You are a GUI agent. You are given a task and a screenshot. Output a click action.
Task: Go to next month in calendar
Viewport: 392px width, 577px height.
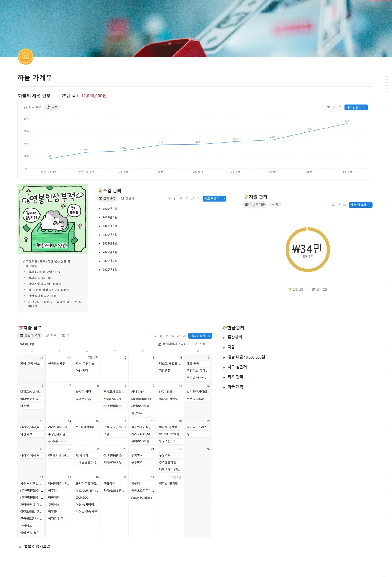tap(210, 344)
